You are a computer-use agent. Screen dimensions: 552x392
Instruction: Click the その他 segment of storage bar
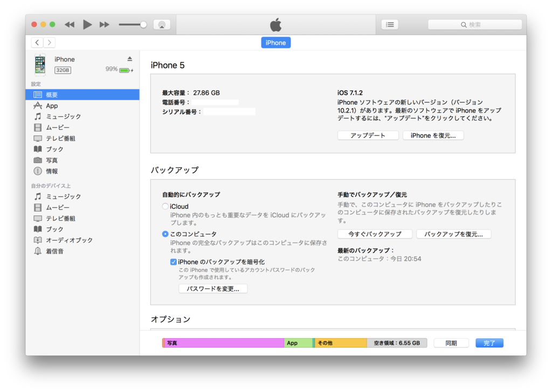(341, 343)
